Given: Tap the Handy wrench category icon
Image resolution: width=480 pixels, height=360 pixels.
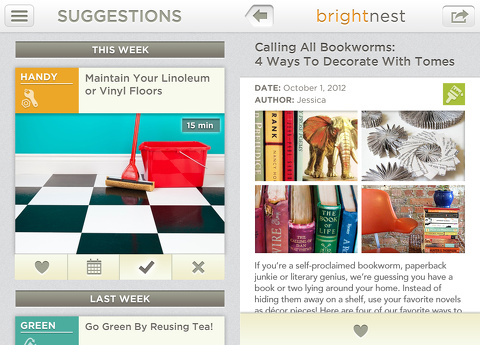Looking at the screenshot, I should tap(30, 99).
